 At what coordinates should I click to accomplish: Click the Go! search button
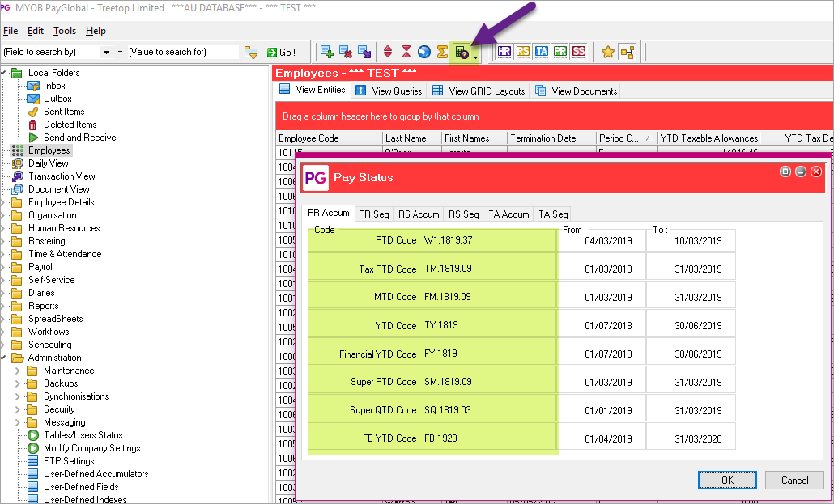click(x=281, y=52)
